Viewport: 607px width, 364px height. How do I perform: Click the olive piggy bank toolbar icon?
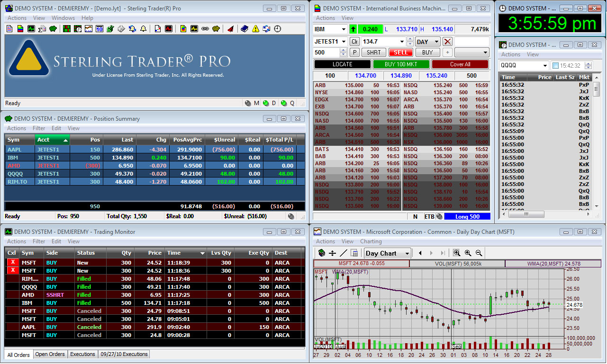point(216,29)
